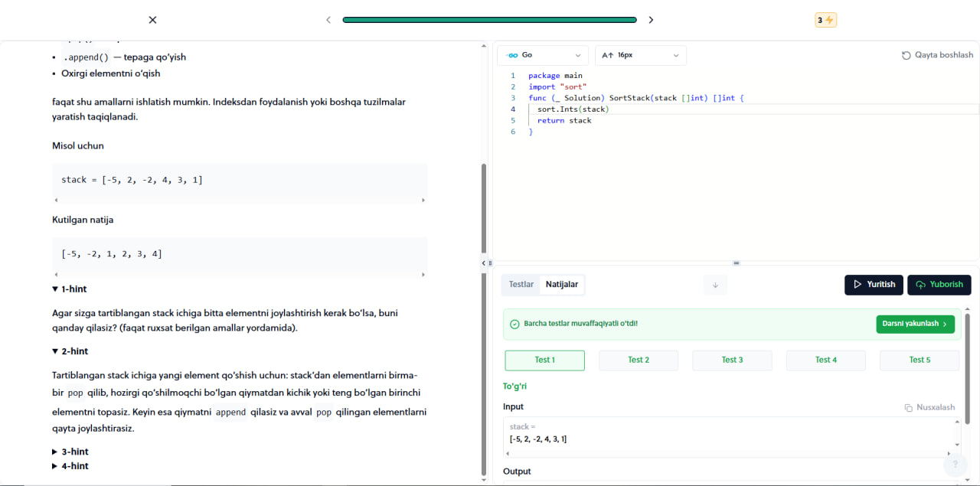Click the example code 'stack = [-5, 2, -2, 4, 3, 1]'
980x486 pixels.
point(132,180)
